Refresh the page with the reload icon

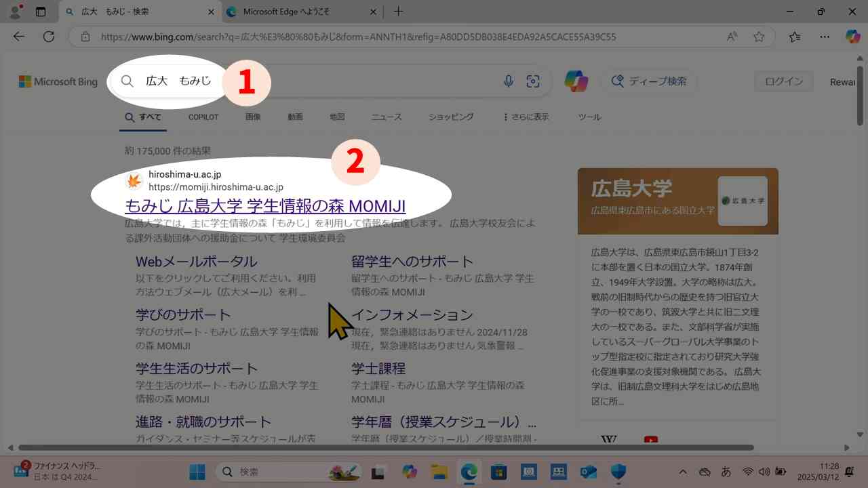click(x=48, y=37)
